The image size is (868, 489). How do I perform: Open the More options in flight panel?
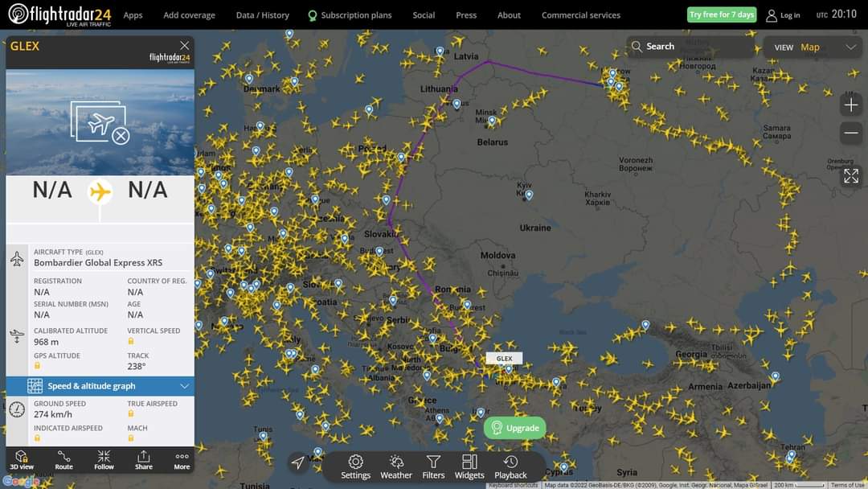[182, 460]
